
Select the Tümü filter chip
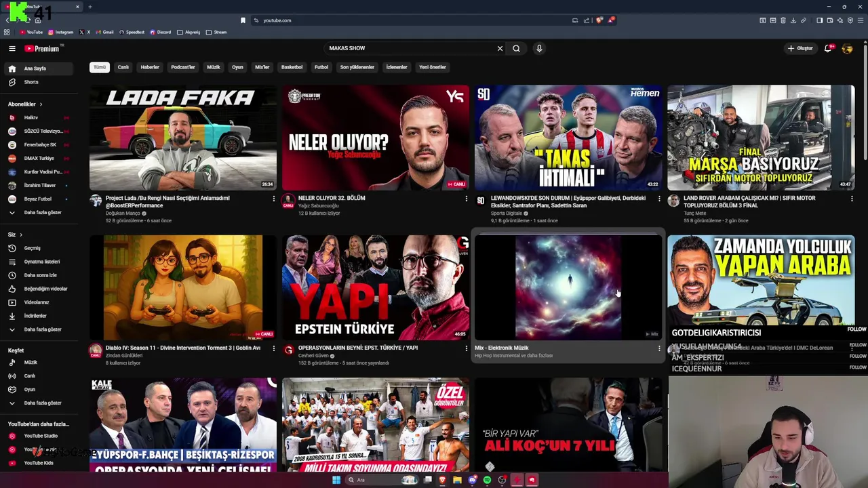(100, 67)
